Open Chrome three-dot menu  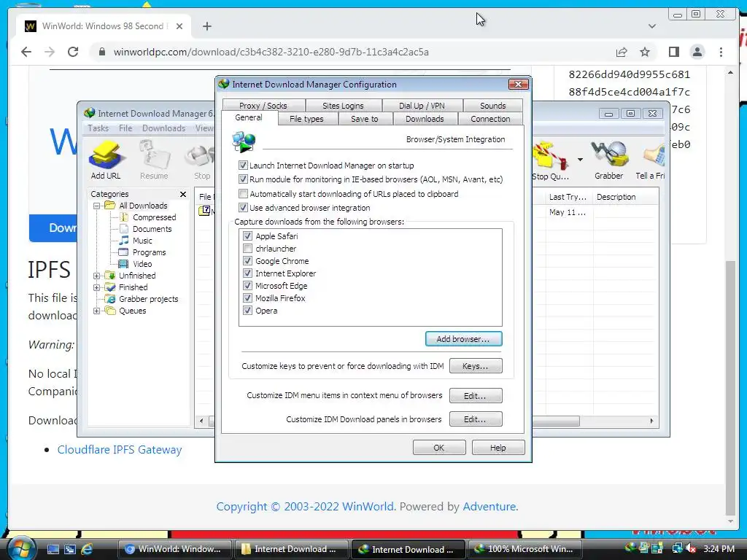[721, 52]
